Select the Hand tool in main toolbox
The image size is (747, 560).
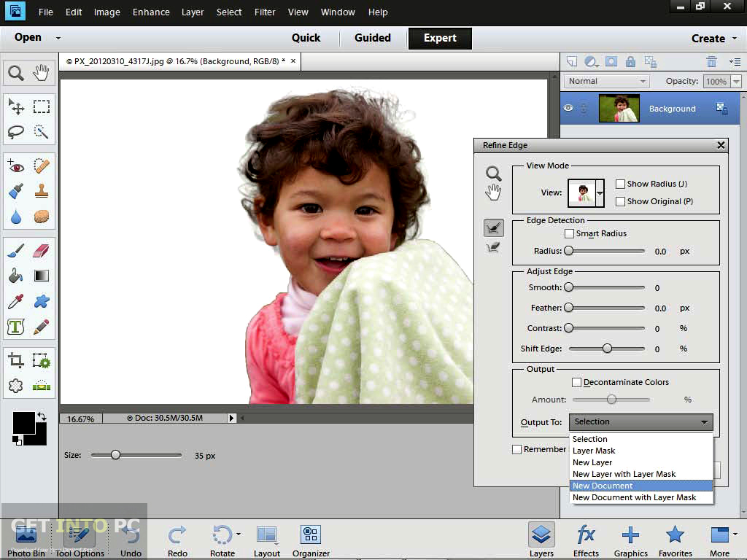point(42,73)
